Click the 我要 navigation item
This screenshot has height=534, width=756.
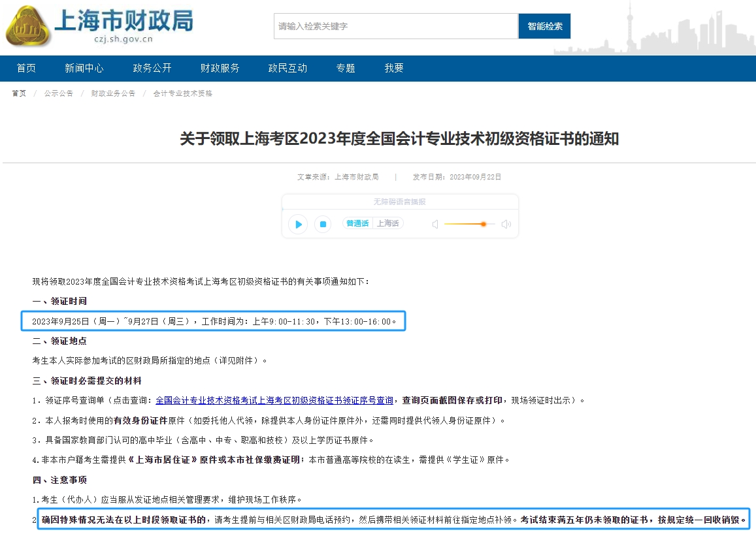[393, 68]
